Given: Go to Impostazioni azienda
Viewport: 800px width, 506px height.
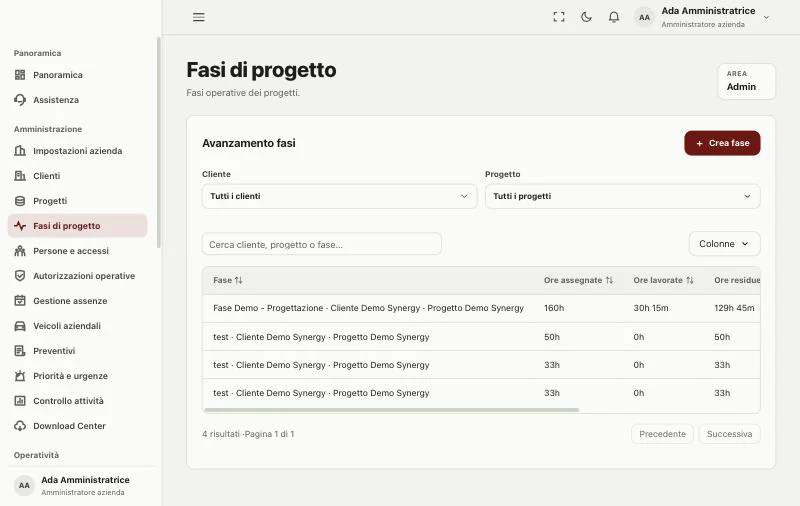Looking at the screenshot, I should click(77, 151).
